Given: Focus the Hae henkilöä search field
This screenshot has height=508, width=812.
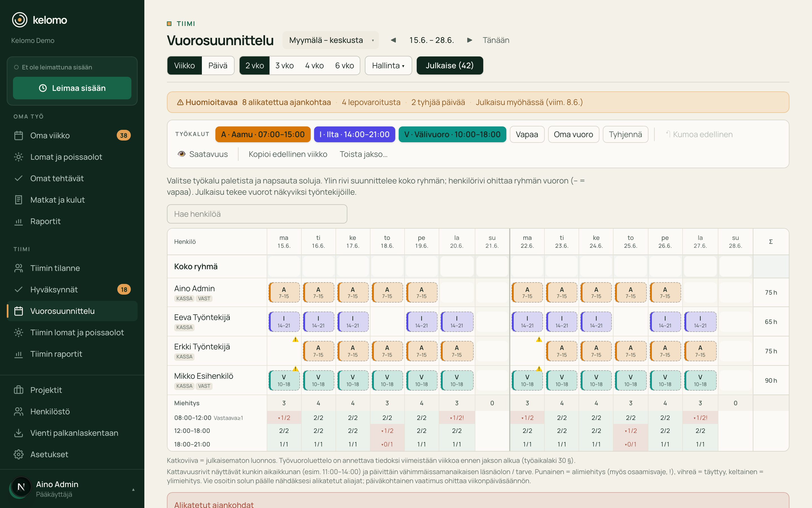Looking at the screenshot, I should click(x=257, y=214).
